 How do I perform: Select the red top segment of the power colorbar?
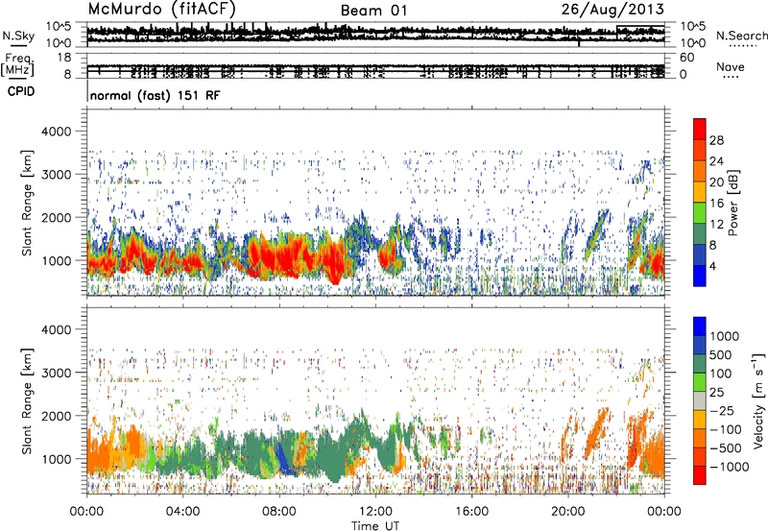[x=700, y=129]
